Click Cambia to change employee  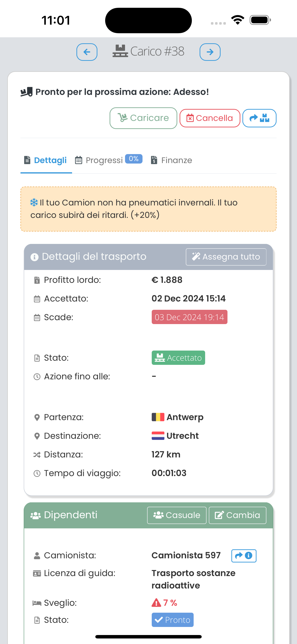point(237,515)
